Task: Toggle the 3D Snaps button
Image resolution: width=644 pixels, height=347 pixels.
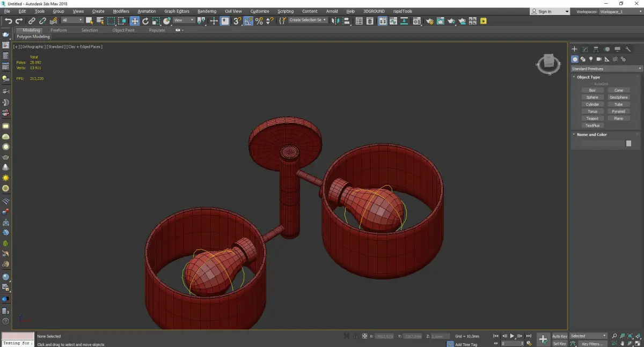Action: (x=237, y=21)
